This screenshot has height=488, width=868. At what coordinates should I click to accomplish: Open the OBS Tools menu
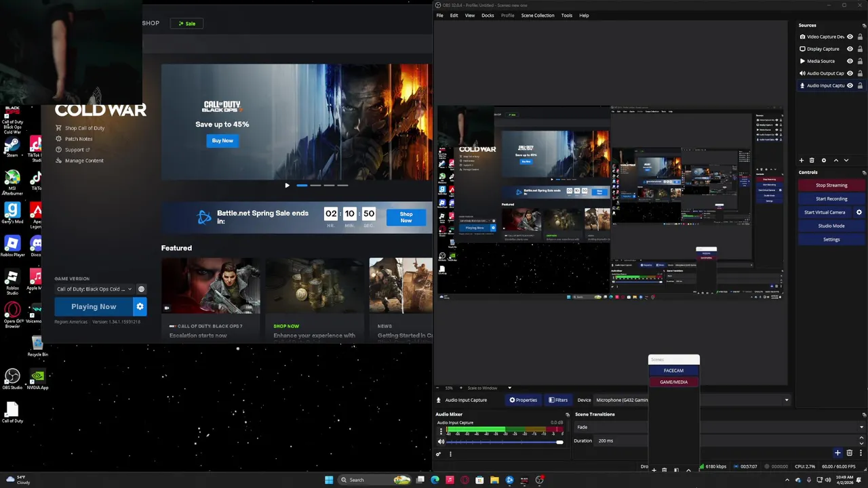point(566,15)
